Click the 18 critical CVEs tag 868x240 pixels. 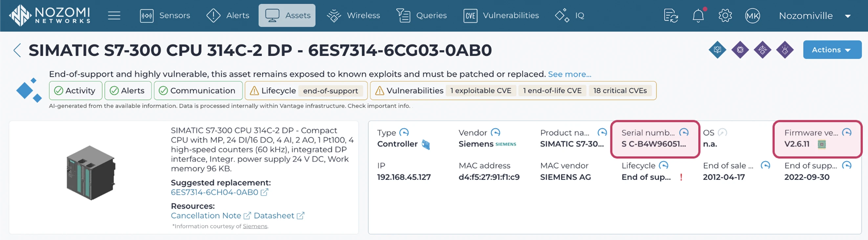tap(620, 90)
